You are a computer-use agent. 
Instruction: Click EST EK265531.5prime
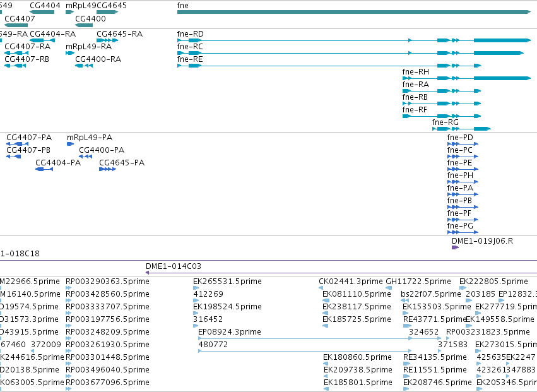(x=227, y=282)
